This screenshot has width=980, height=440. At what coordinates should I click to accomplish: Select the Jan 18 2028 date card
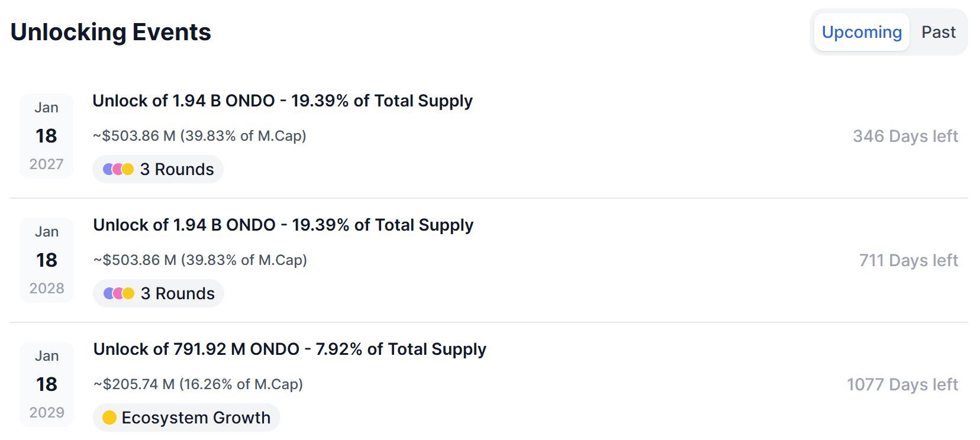click(47, 260)
